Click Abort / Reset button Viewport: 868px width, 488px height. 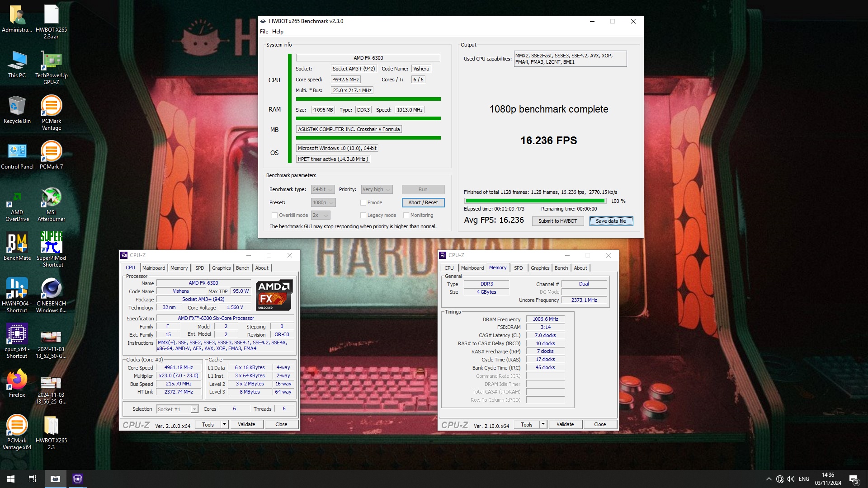(423, 202)
